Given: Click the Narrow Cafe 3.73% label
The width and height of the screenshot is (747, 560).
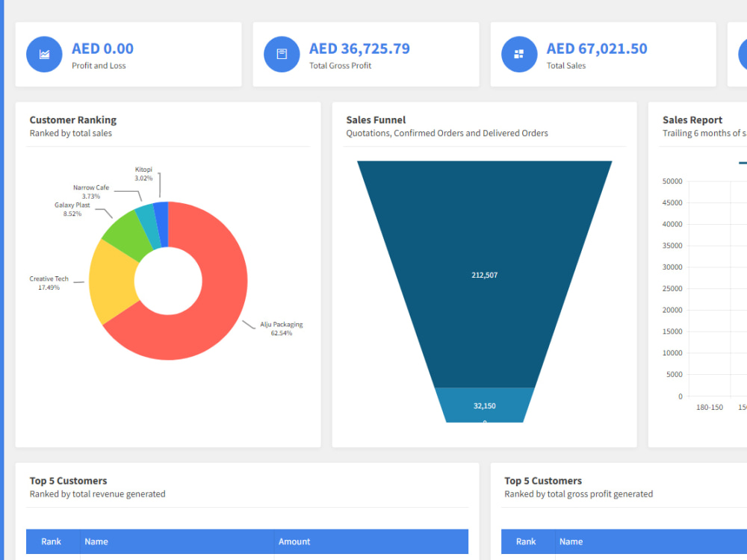Looking at the screenshot, I should coord(91,191).
